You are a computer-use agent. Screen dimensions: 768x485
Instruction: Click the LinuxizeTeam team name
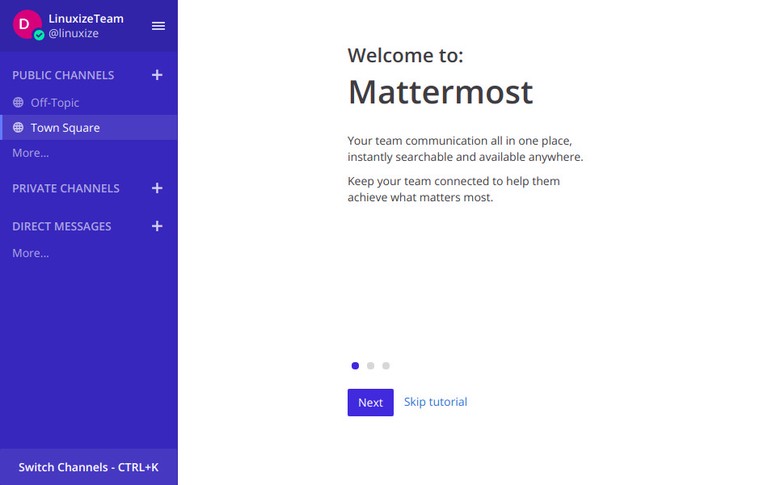pos(86,19)
